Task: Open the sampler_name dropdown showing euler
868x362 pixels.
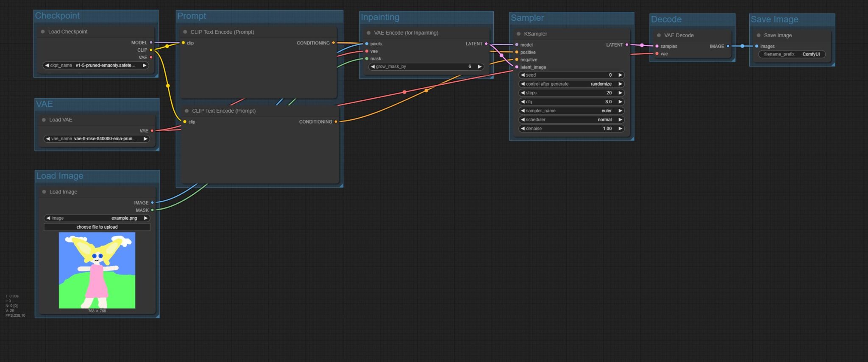Action: coord(571,111)
